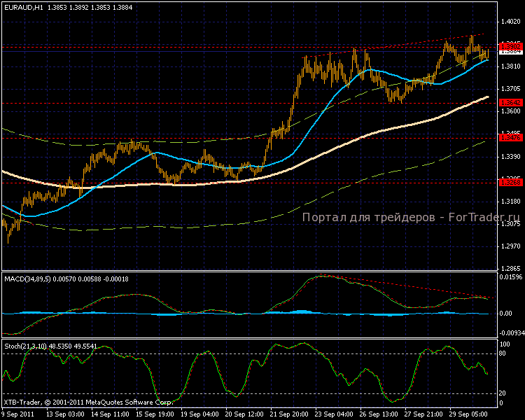This screenshot has width=525, height=420.
Task: Click the 14 Sep 11:00 time label
Action: [x=110, y=414]
